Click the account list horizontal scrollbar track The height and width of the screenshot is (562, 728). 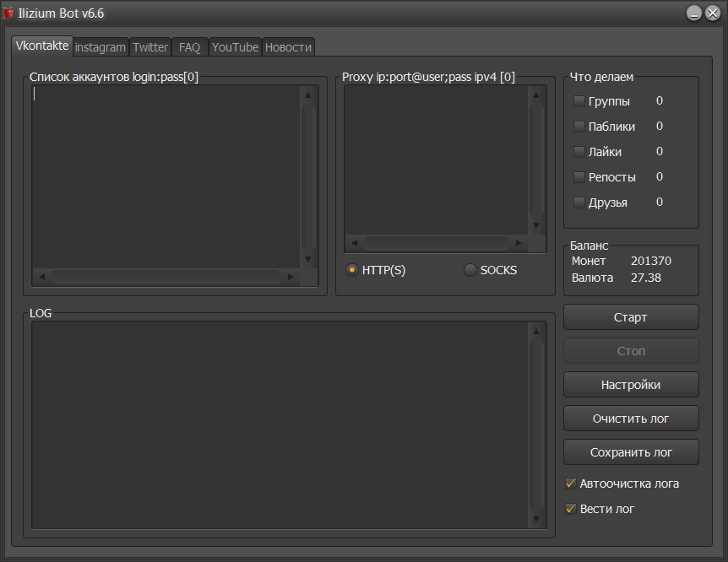(x=166, y=277)
